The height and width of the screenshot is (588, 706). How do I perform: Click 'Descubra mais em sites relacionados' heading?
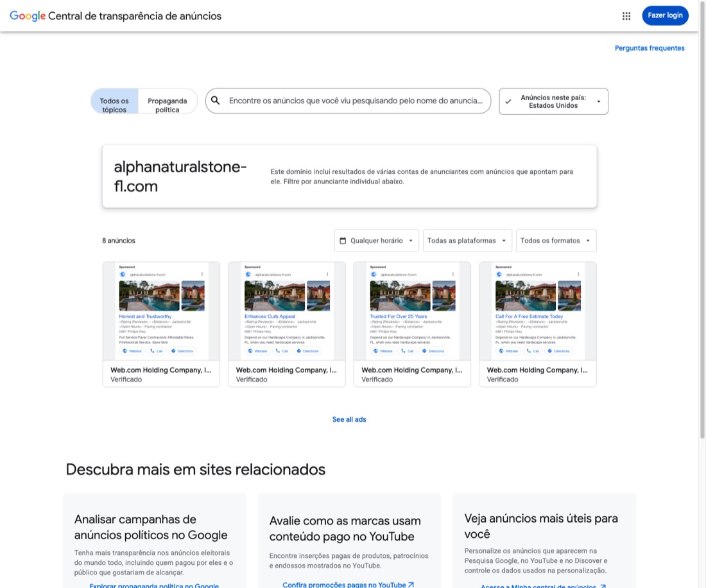point(195,469)
